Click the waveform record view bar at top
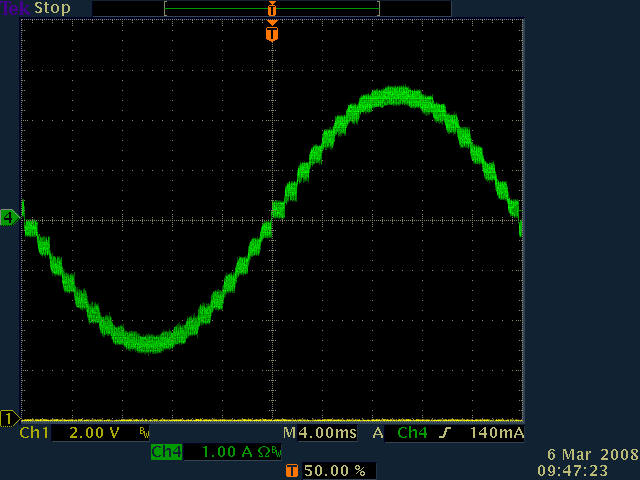 [271, 8]
